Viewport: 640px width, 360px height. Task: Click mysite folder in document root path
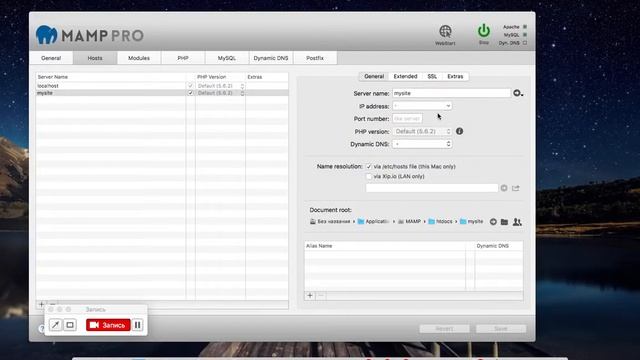(471, 222)
